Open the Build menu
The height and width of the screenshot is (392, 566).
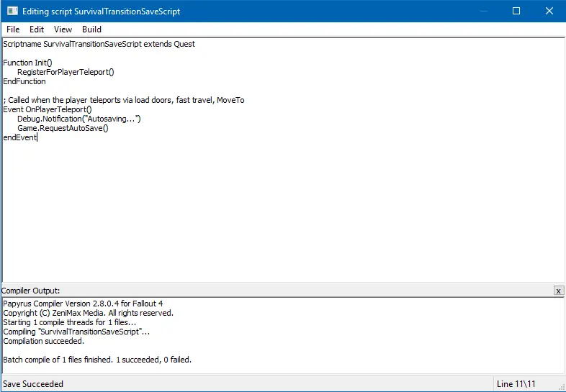pyautogui.click(x=91, y=29)
